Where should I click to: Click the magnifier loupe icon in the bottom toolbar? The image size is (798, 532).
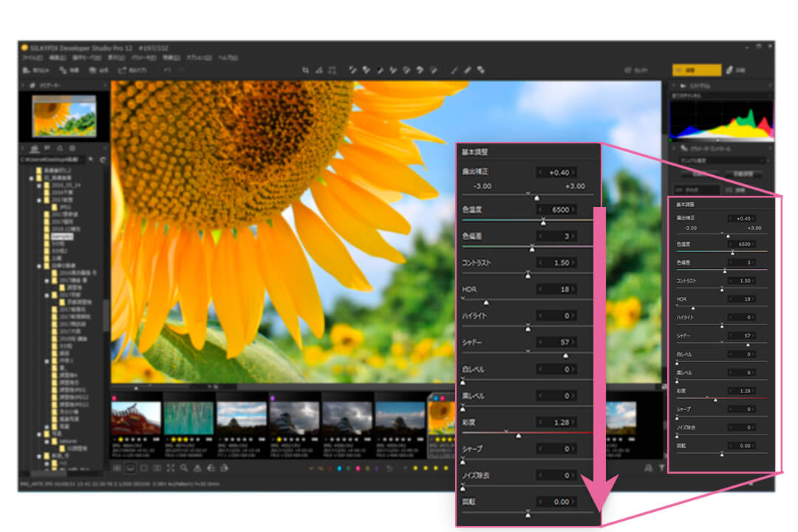[184, 468]
